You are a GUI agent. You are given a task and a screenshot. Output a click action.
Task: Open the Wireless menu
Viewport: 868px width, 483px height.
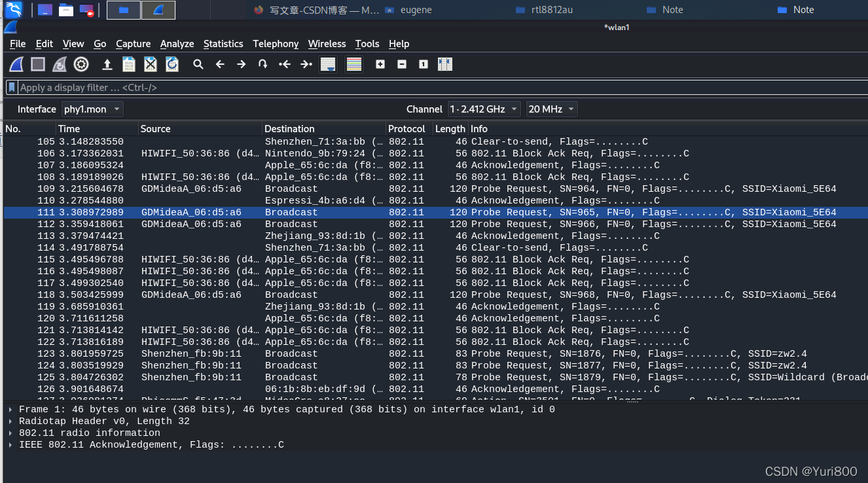[327, 43]
